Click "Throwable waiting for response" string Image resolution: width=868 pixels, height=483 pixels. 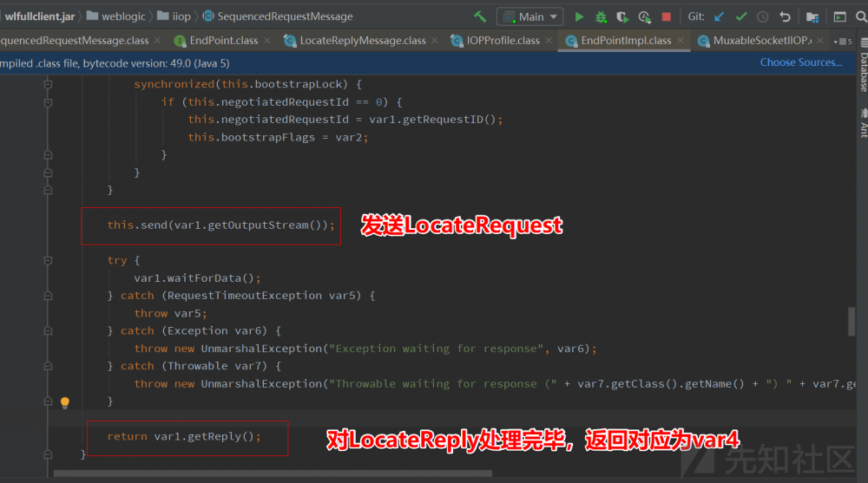[443, 384]
